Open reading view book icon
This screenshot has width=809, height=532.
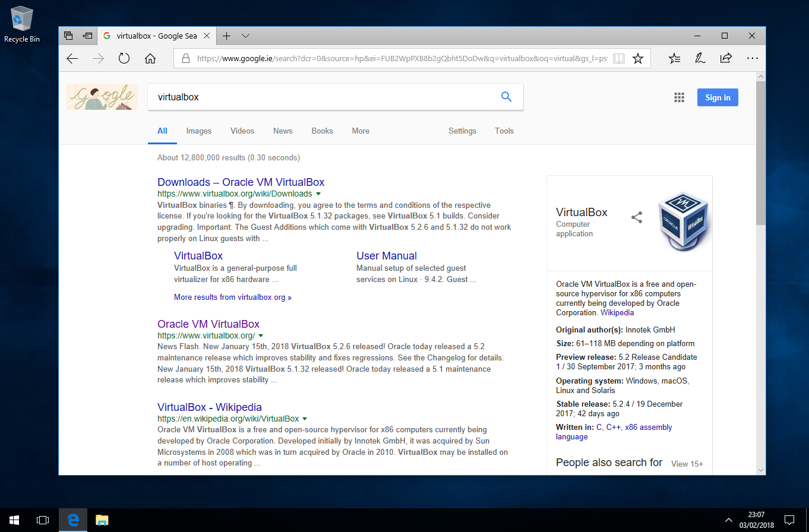point(619,59)
